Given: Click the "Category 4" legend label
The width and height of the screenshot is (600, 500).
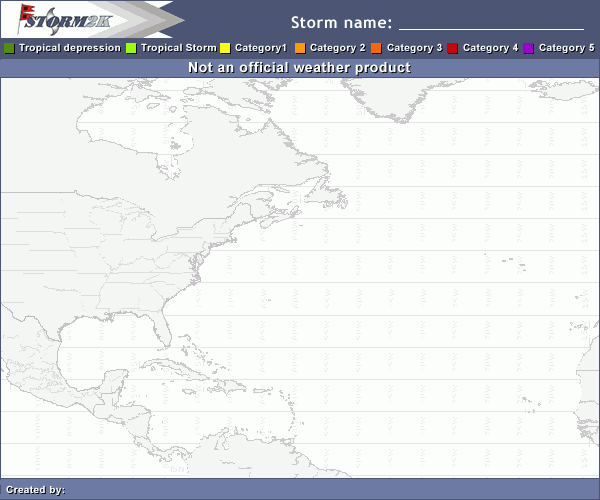Looking at the screenshot, I should (491, 48).
